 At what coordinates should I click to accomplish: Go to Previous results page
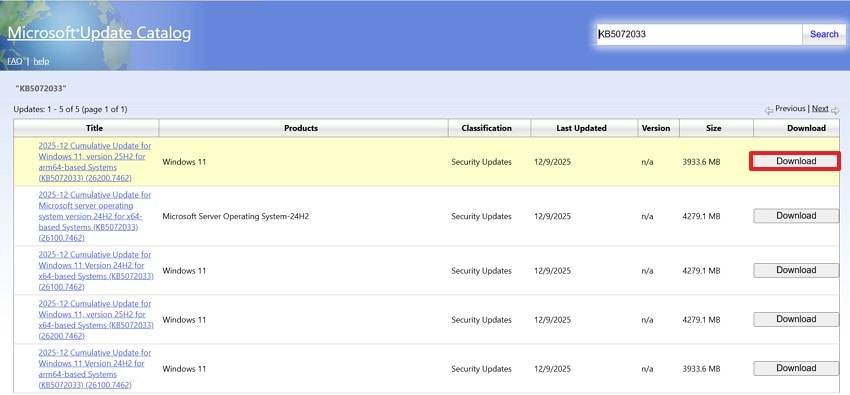[x=790, y=108]
